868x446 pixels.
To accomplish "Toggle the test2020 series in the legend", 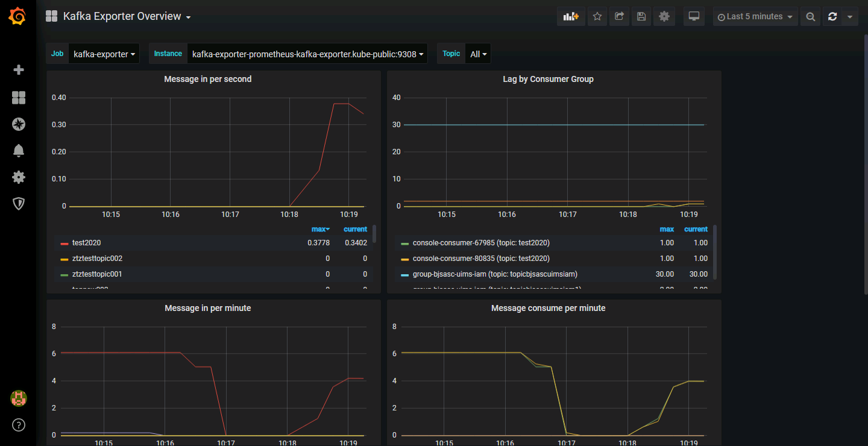I will click(86, 243).
